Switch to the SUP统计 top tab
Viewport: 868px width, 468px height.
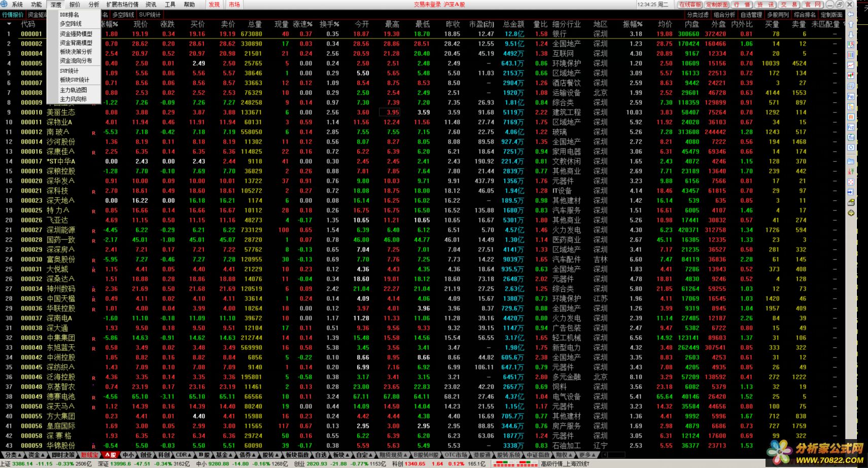point(150,15)
